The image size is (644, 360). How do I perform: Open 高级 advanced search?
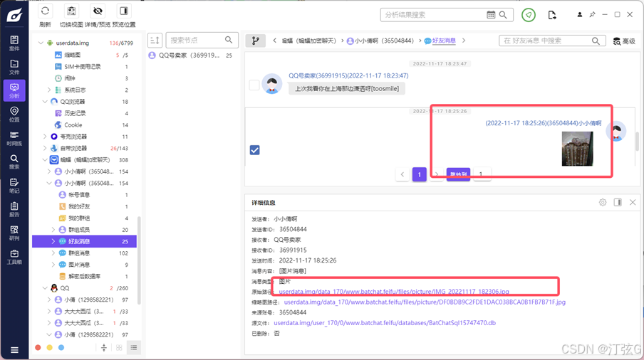point(624,41)
